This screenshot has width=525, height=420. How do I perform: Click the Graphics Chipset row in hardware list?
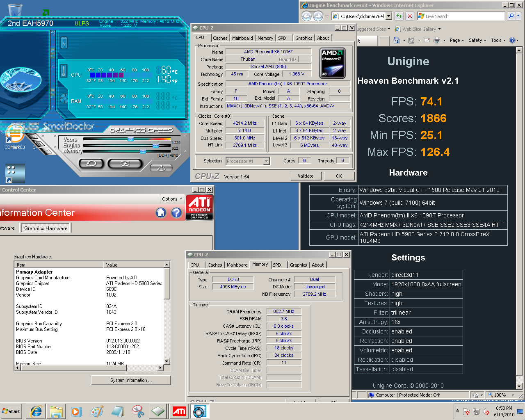coord(89,283)
